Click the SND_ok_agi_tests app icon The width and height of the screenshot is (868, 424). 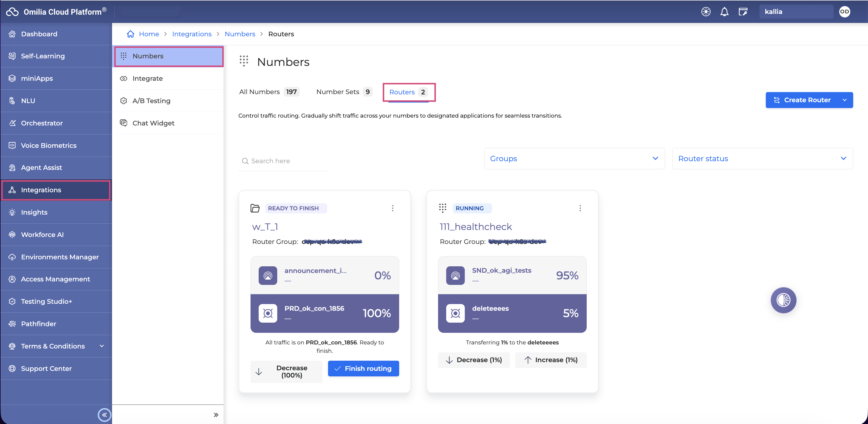455,275
